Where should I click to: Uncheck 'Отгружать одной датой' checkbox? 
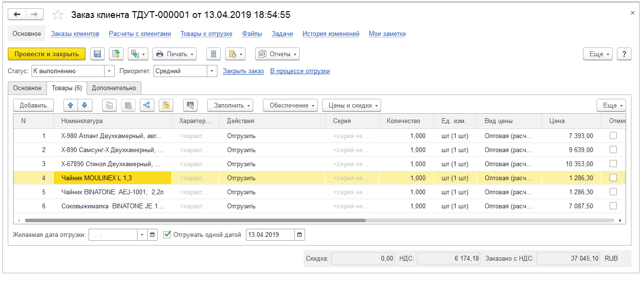tap(168, 234)
